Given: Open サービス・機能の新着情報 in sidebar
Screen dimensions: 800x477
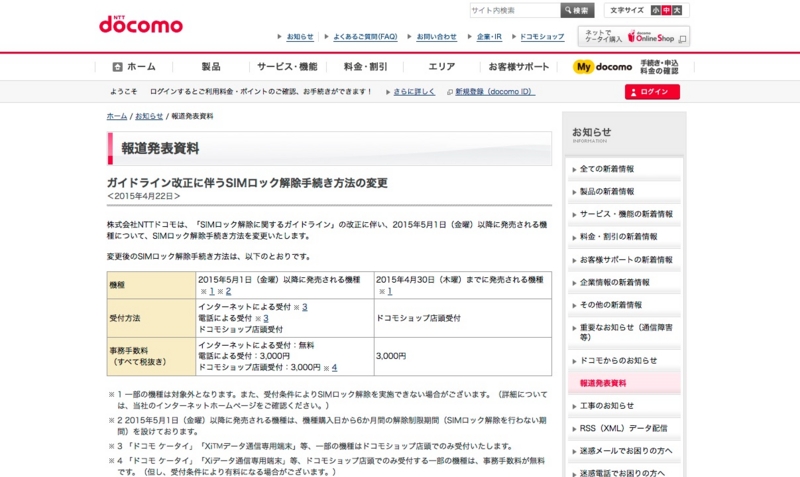Looking at the screenshot, I should click(624, 214).
